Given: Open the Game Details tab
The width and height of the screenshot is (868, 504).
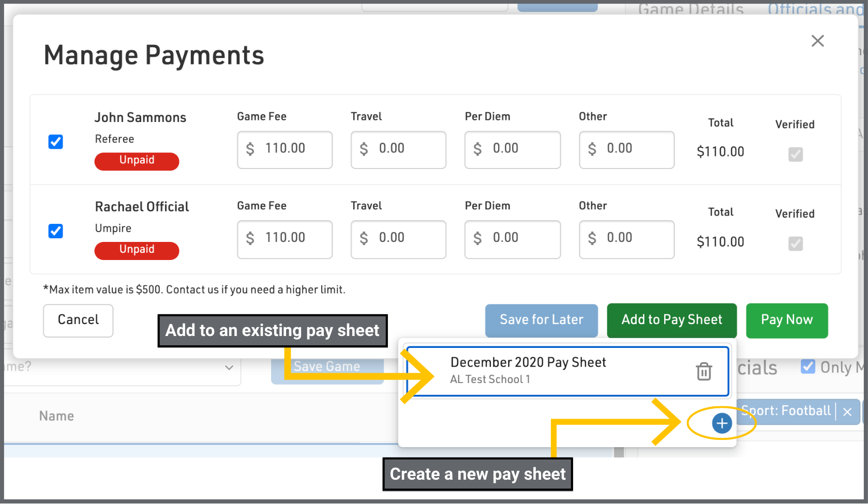Looking at the screenshot, I should pyautogui.click(x=691, y=9).
